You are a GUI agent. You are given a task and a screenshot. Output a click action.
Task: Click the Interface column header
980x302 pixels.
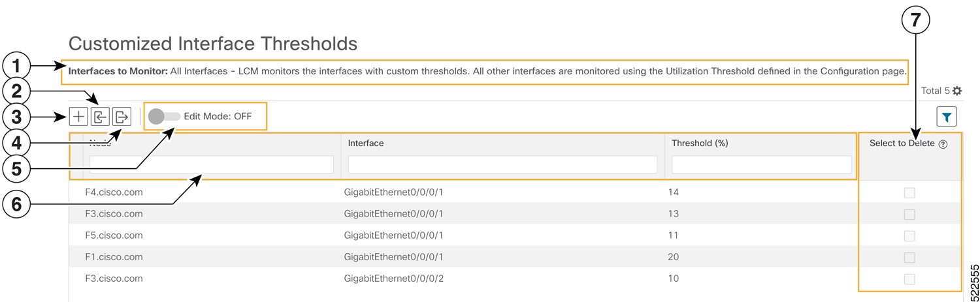pos(366,143)
